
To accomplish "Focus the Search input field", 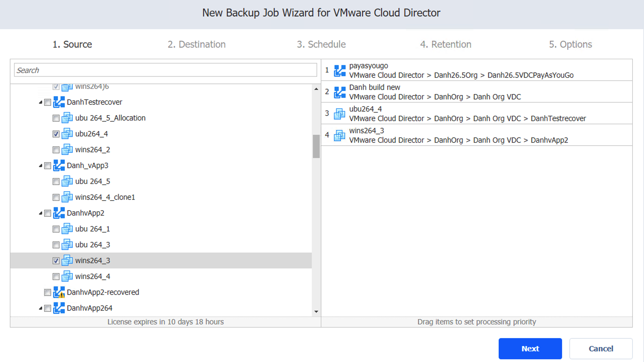I will click(166, 70).
